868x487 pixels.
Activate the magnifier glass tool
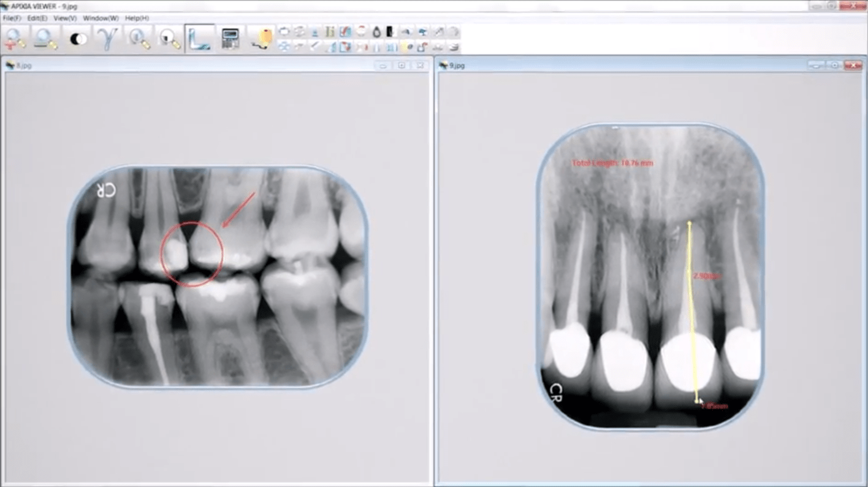(x=138, y=37)
